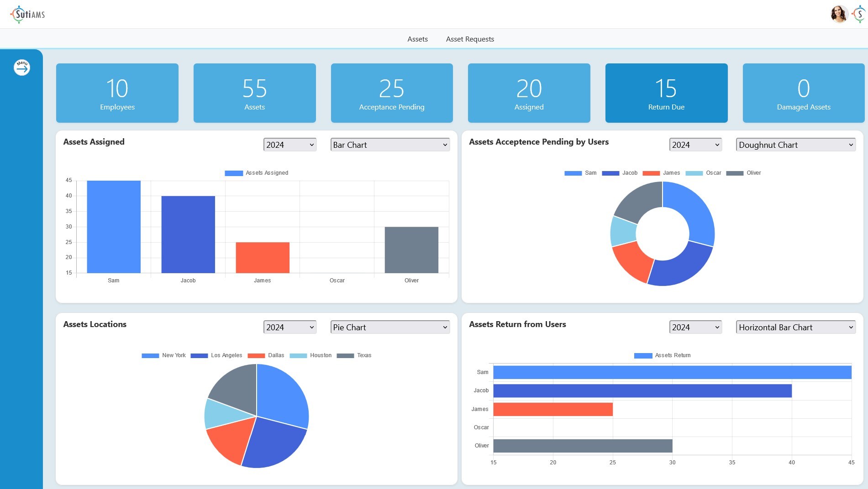Click the red James doughnut segment

click(635, 261)
